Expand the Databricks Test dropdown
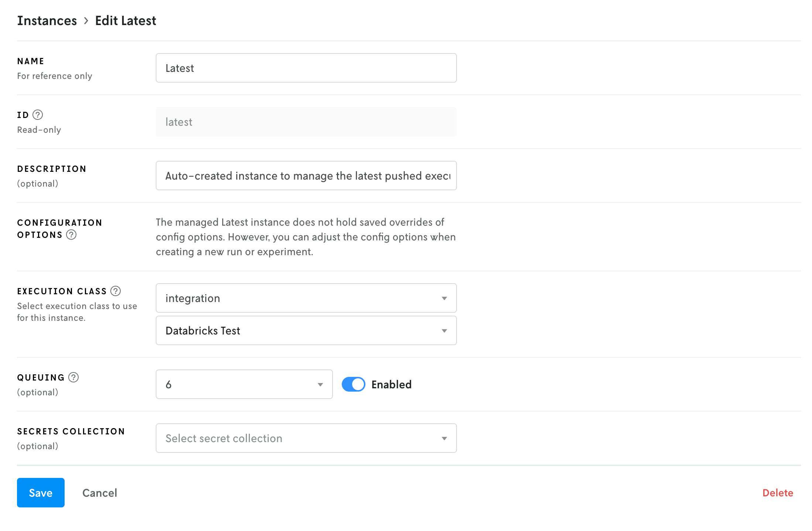Screen dimensions: 812x531 (x=306, y=331)
